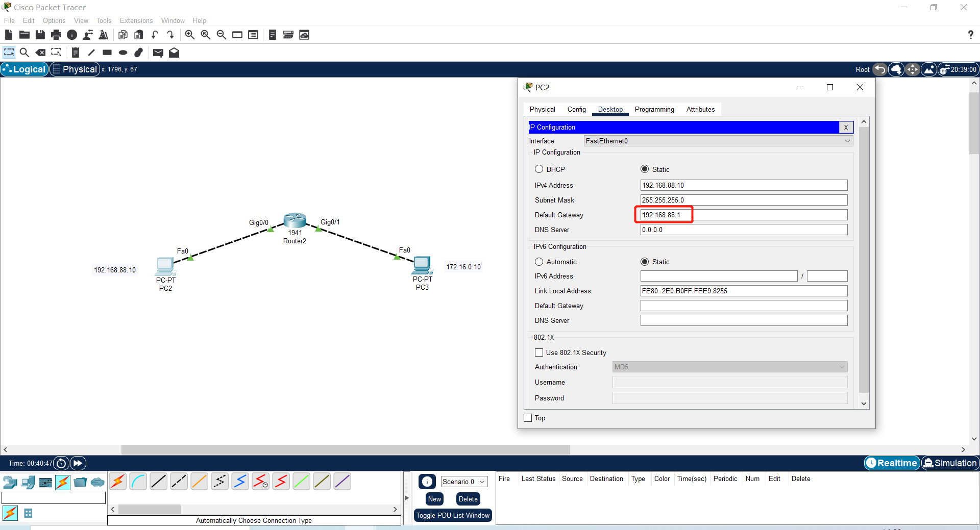
Task: Reset the zoom level
Action: (x=205, y=35)
